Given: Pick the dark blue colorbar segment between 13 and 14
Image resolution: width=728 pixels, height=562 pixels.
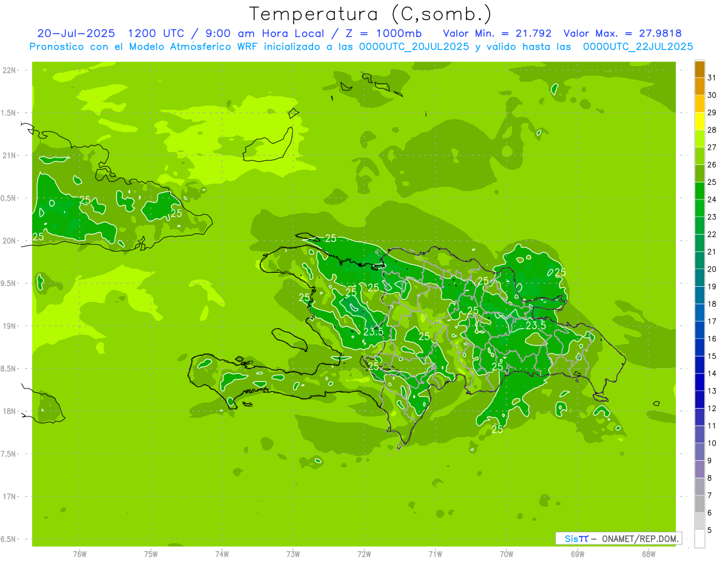Looking at the screenshot, I should (699, 382).
